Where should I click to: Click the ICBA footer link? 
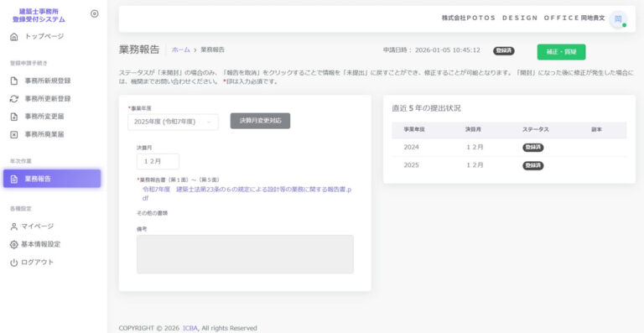[190, 328]
